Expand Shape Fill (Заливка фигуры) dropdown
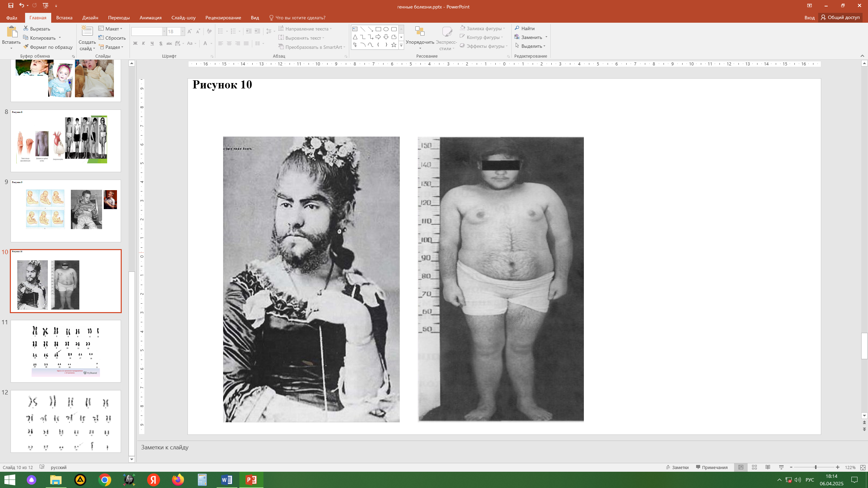868x488 pixels. click(504, 28)
